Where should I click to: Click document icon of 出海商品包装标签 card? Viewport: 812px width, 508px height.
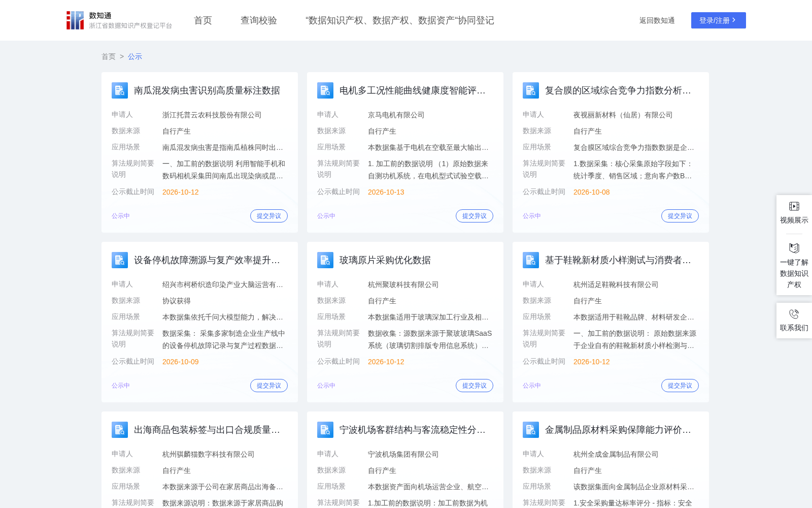120,430
